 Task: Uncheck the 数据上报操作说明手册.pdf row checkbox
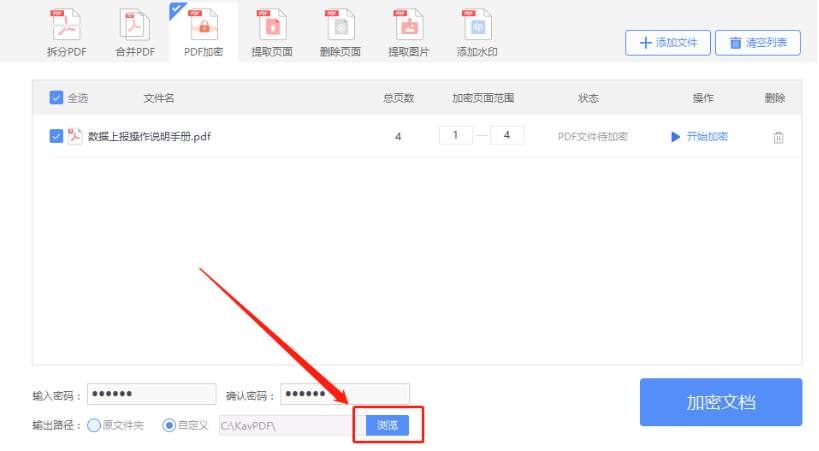pos(56,136)
